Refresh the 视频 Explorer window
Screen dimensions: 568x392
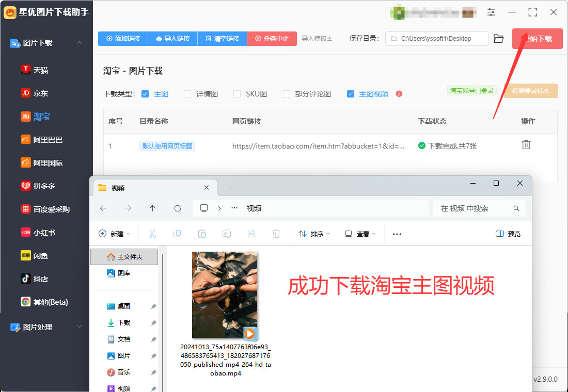pos(178,208)
